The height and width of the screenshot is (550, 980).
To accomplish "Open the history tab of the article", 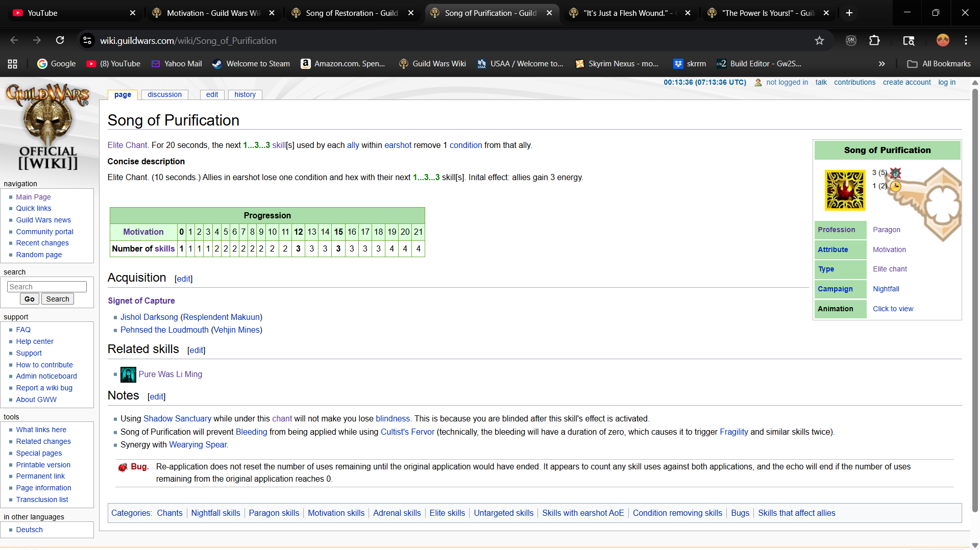I will [x=245, y=94].
